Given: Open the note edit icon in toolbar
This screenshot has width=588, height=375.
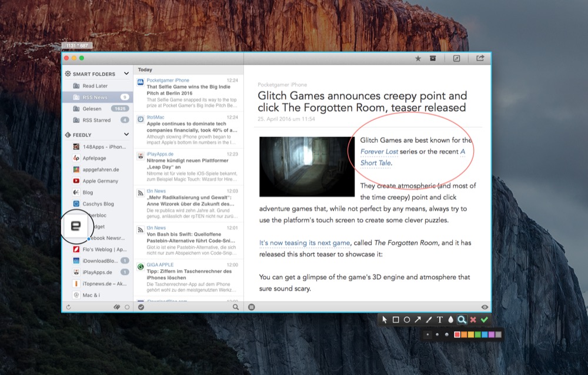Looking at the screenshot, I should (x=456, y=59).
